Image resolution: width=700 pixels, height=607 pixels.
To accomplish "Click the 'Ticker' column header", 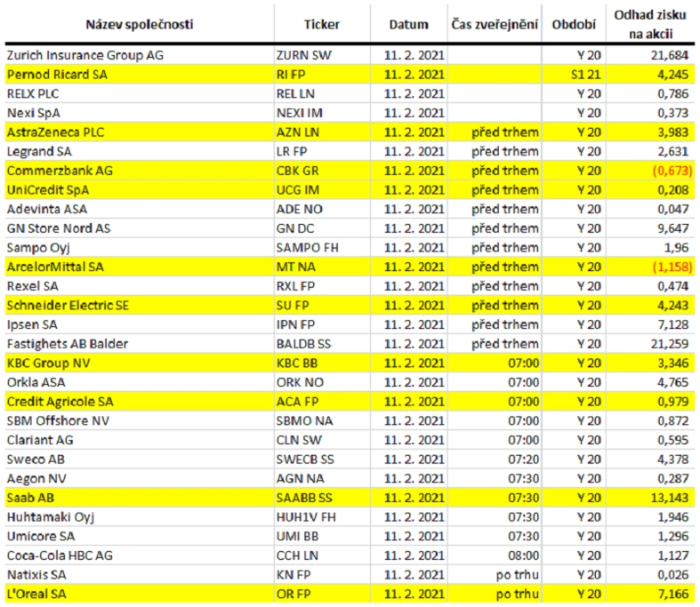I will [x=322, y=25].
